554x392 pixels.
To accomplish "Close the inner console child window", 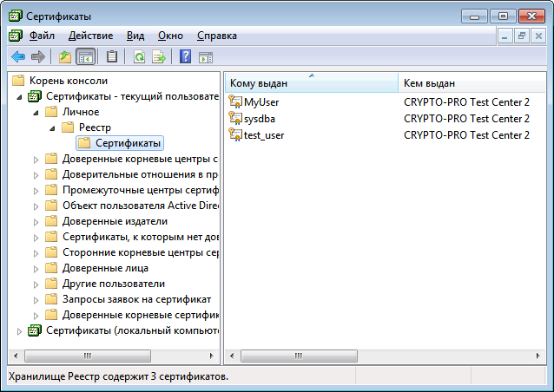I will 538,36.
